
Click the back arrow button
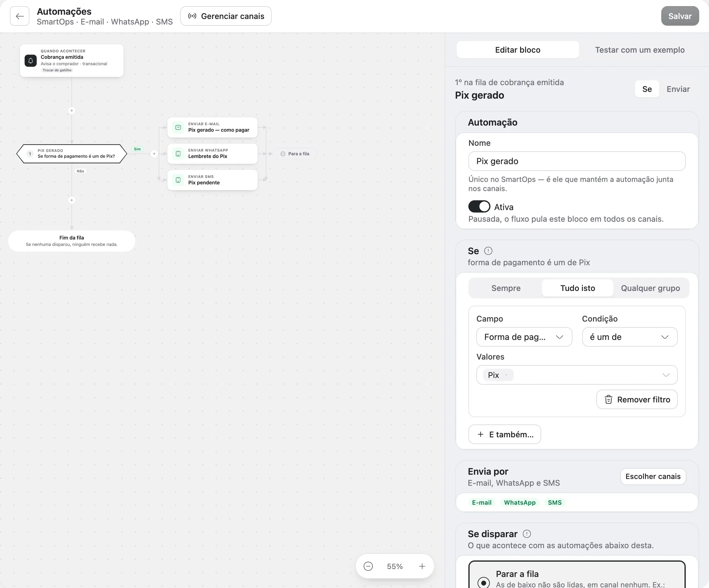pos(20,16)
